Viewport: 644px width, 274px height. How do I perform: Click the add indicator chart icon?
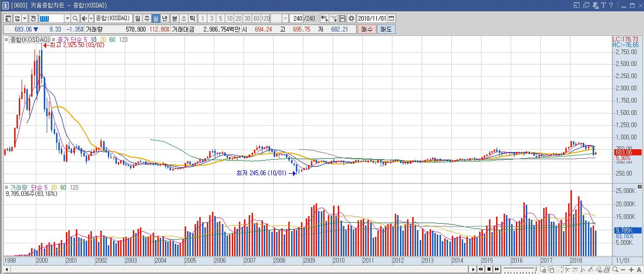325,19
